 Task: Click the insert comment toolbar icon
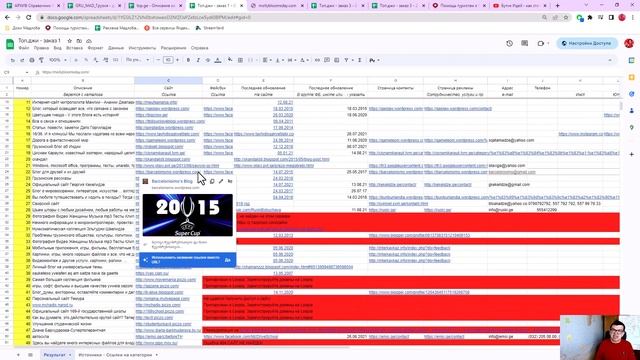(327, 60)
